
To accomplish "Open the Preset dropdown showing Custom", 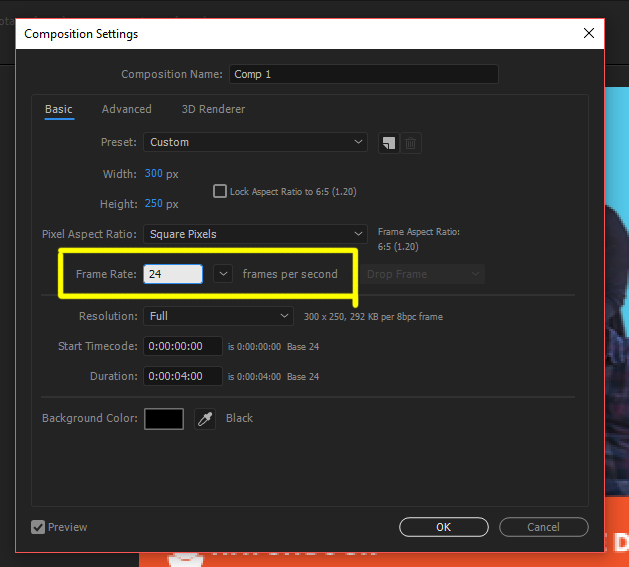I will pyautogui.click(x=255, y=142).
